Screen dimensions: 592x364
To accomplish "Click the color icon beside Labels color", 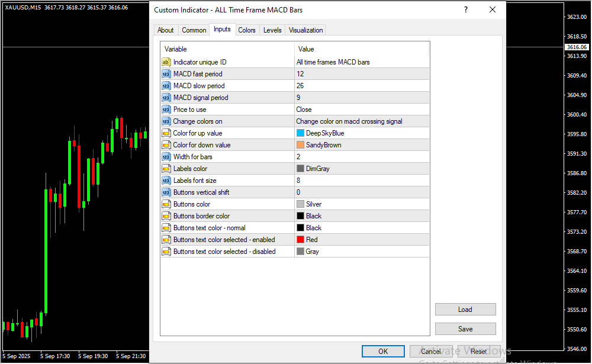I will [x=166, y=169].
